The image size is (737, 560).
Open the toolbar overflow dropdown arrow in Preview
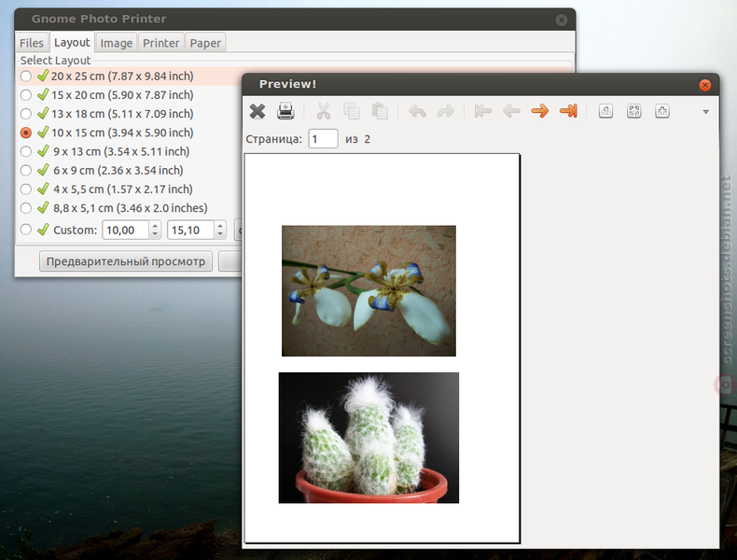coord(705,112)
